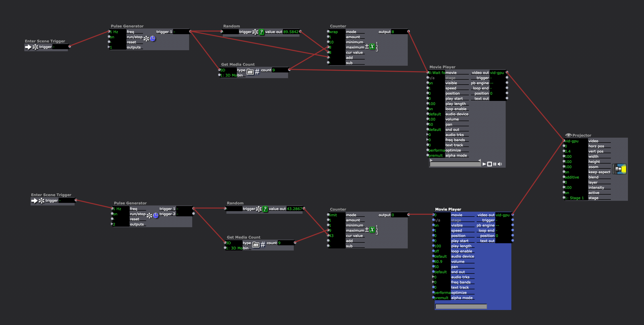Click the 1 2 3 icon in bottom Counter

[x=377, y=230]
